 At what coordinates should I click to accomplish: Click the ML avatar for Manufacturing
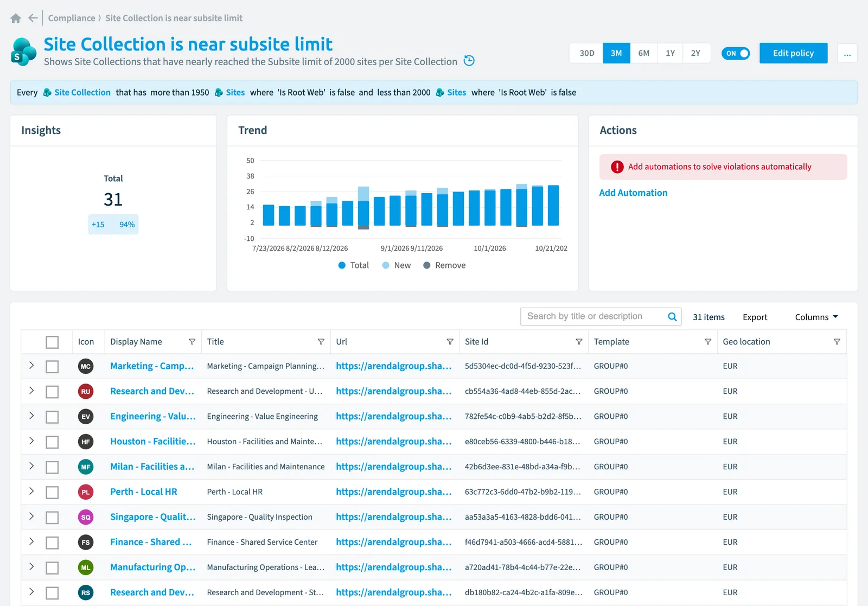pyautogui.click(x=86, y=567)
